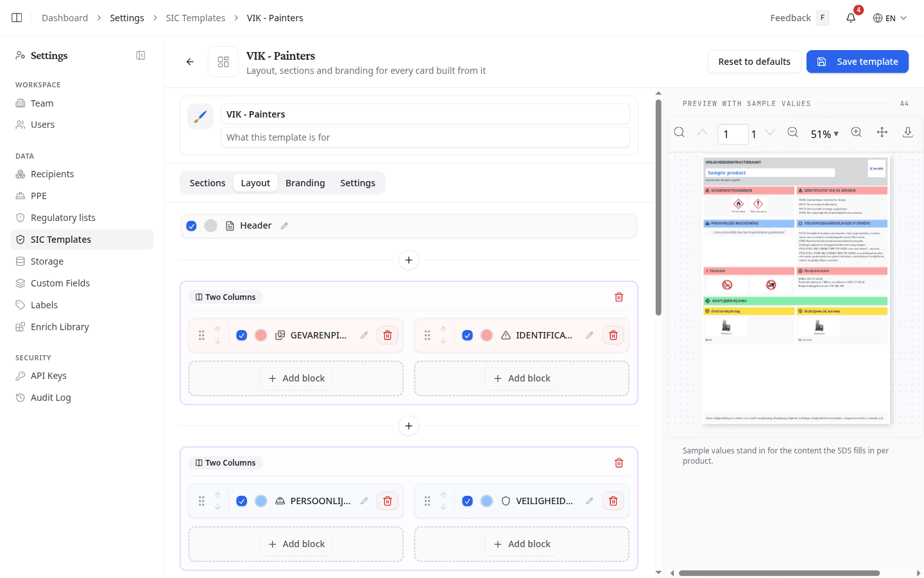Uncheck the PERSOONLIJ... block checkbox
Viewport: 924px width, 578px height.
[x=242, y=501]
